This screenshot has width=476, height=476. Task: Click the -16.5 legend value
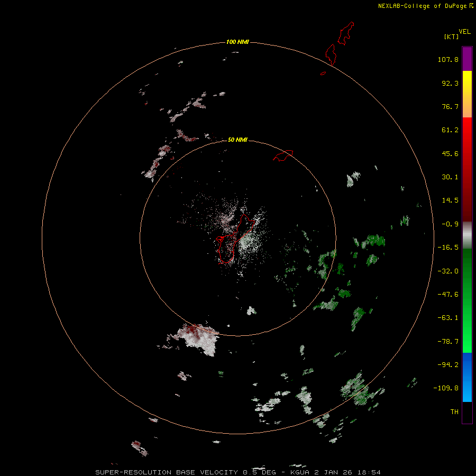pos(448,248)
